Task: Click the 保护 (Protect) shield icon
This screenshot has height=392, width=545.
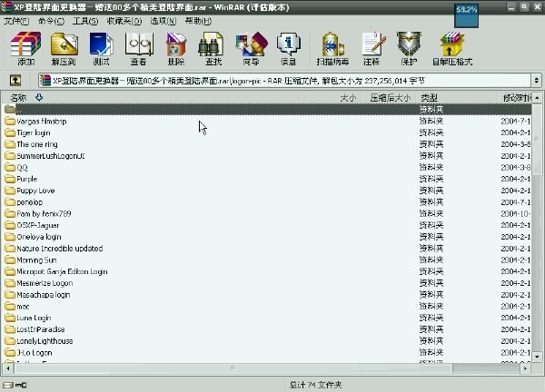Action: [x=409, y=49]
